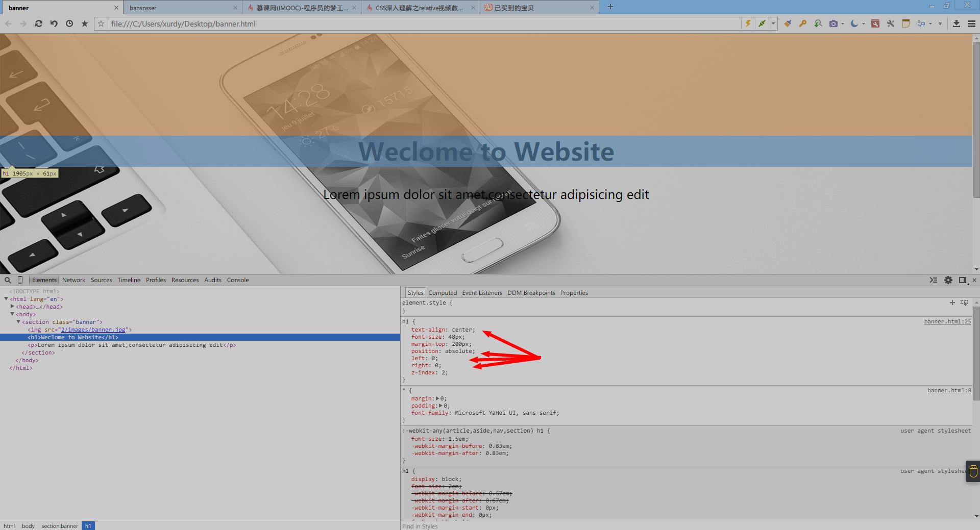Click the yellow lightning bolt icon

pos(748,23)
